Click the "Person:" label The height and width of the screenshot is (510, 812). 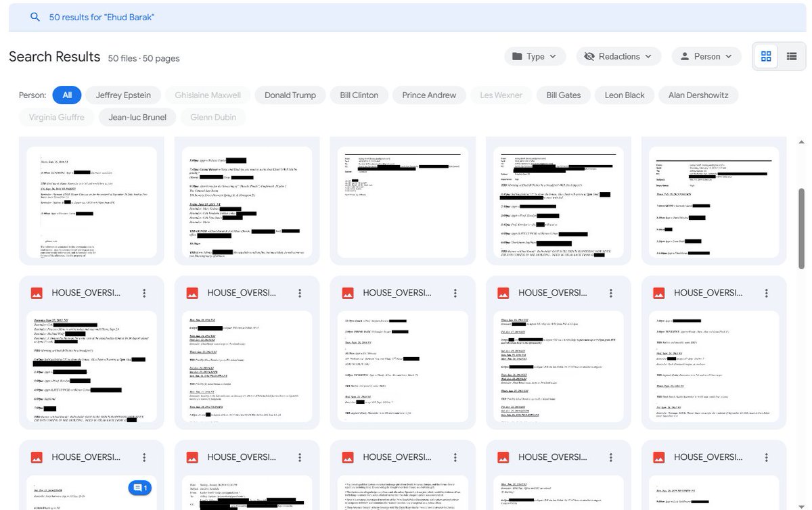[32, 95]
